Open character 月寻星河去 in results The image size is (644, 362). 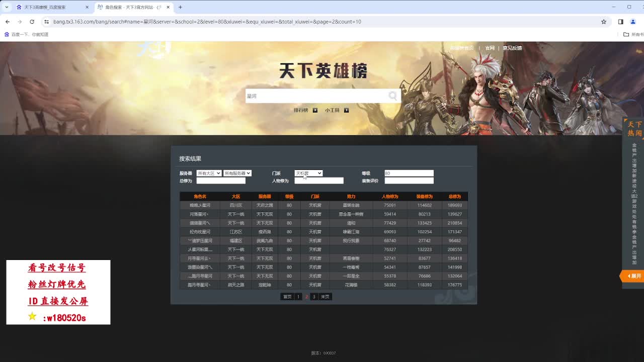point(199,258)
